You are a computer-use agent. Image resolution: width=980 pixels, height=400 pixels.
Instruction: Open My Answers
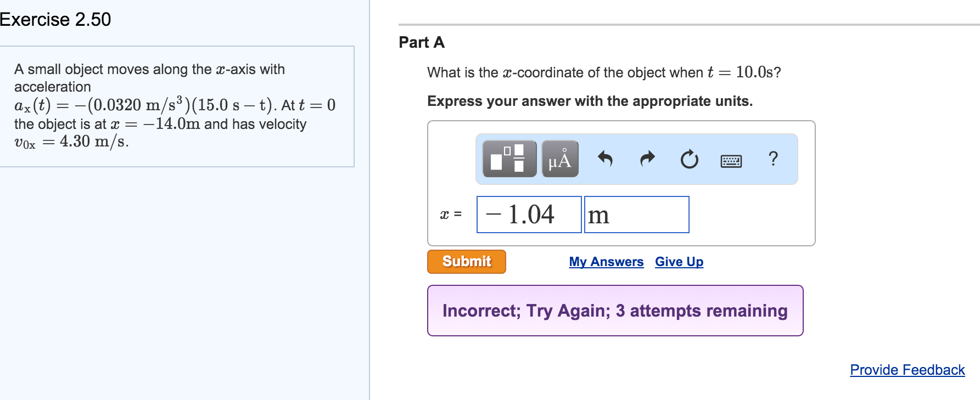click(606, 262)
